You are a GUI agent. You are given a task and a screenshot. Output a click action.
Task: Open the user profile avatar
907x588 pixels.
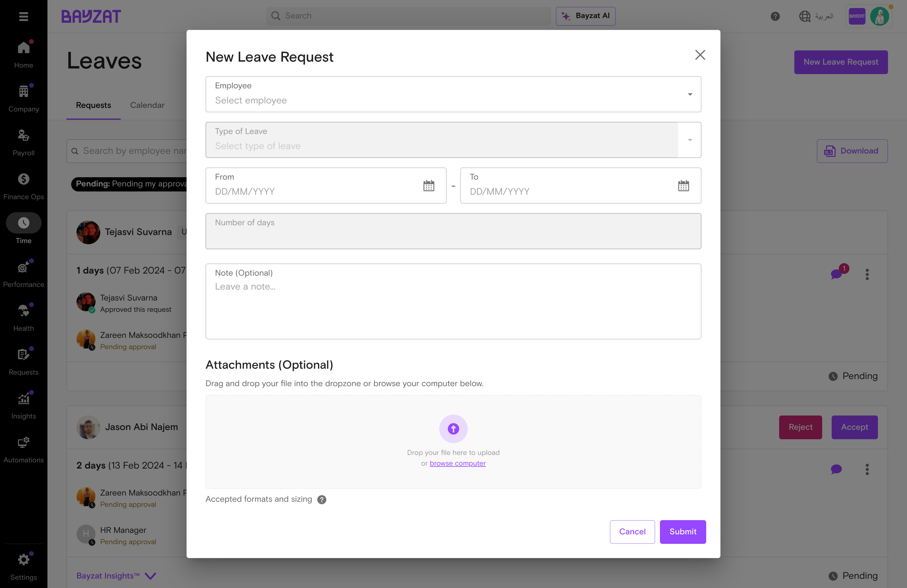point(879,16)
